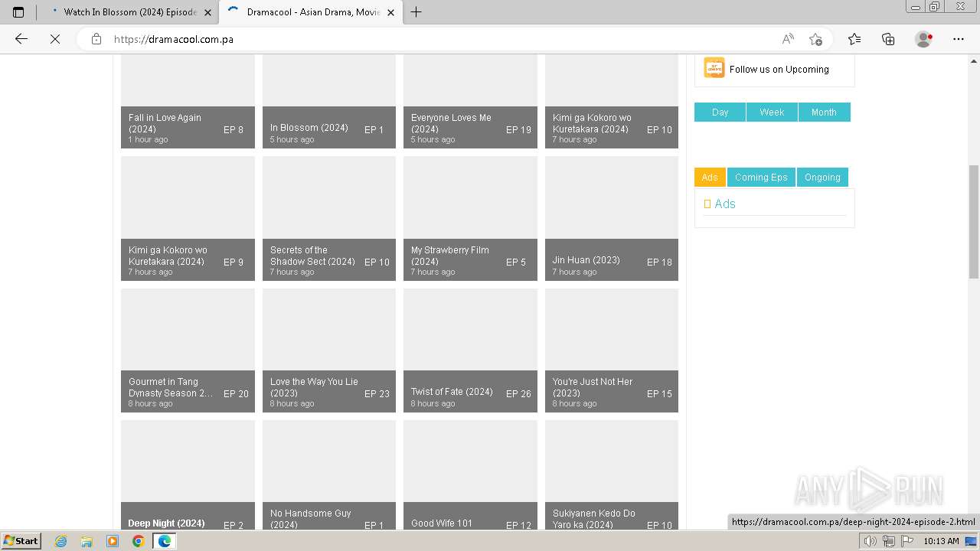Open the Settings and more menu
This screenshot has width=980, height=551.
959,39
